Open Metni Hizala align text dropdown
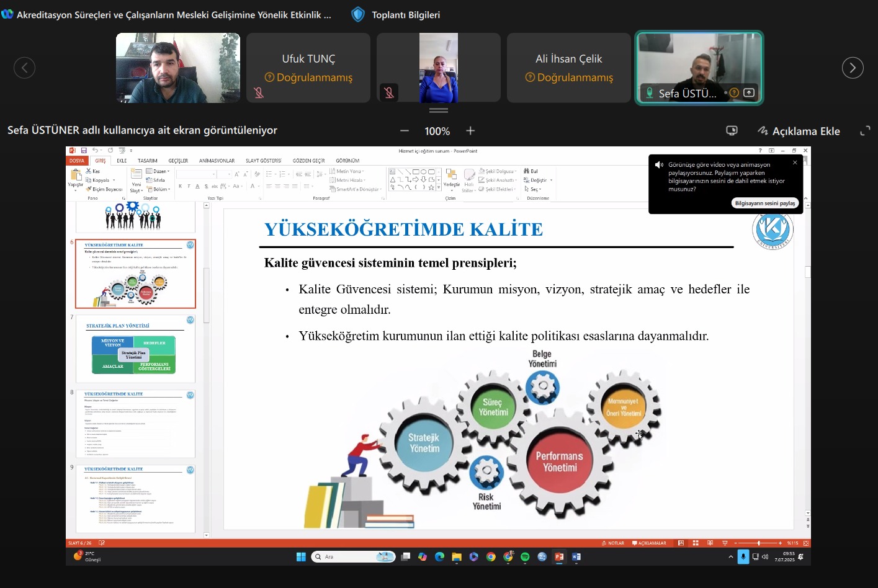The height and width of the screenshot is (588, 878). [347, 180]
